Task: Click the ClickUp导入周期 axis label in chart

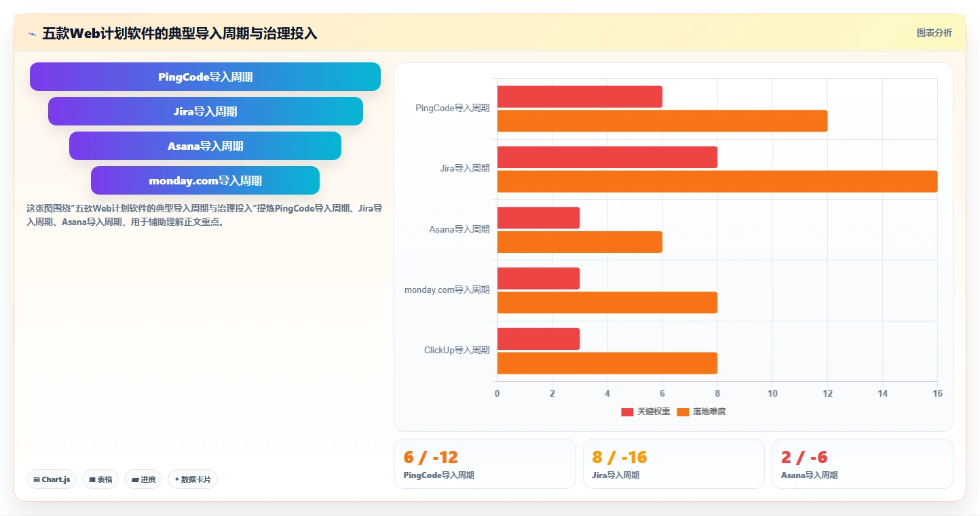Action: click(457, 350)
